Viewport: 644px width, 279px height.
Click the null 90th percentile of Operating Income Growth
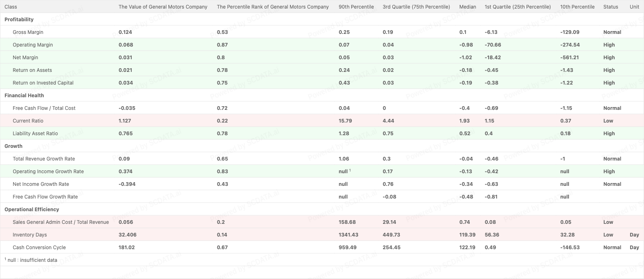click(x=343, y=171)
